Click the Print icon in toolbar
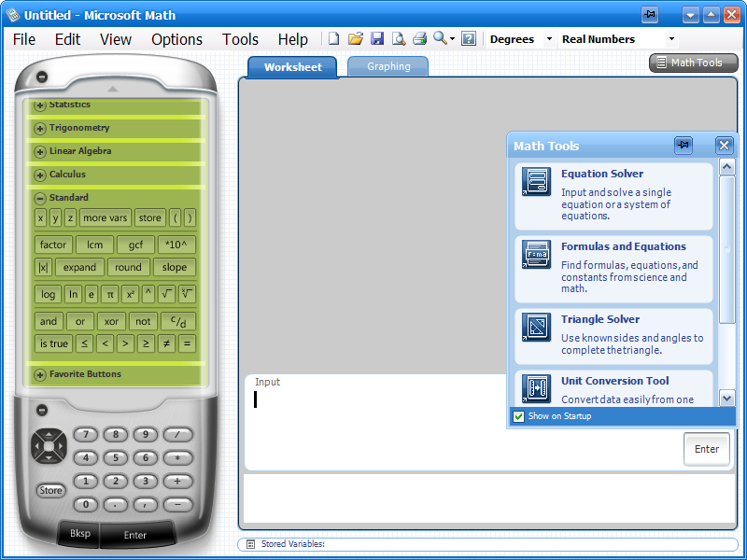This screenshot has width=747, height=560. tap(419, 38)
